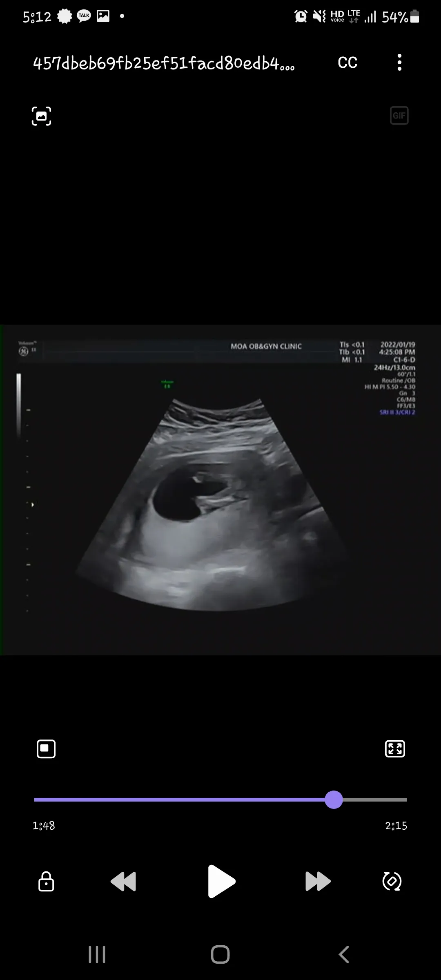
Task: Tap the battery 54% indicator
Action: pyautogui.click(x=401, y=17)
